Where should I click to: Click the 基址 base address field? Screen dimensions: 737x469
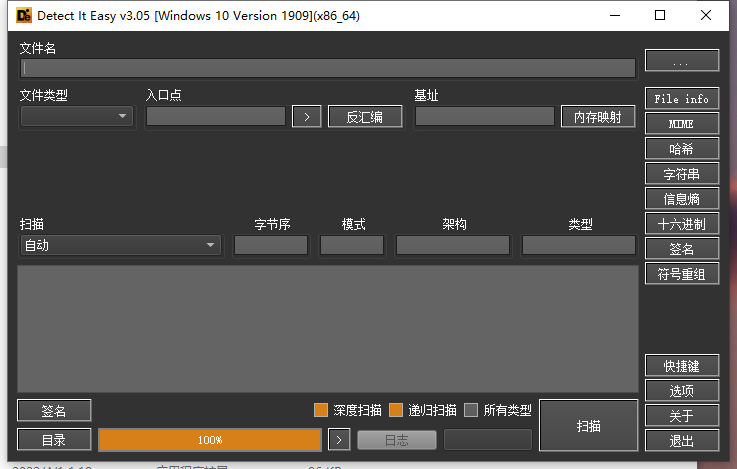[x=485, y=116]
